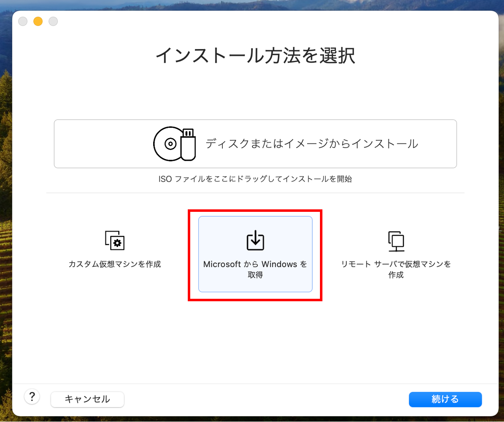Click the custom virtual machine gear icon
The height and width of the screenshot is (422, 504).
tap(115, 240)
